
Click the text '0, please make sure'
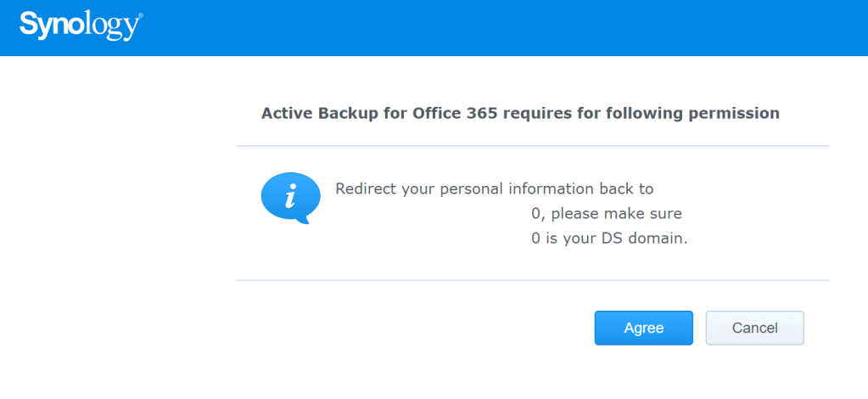pyautogui.click(x=606, y=214)
